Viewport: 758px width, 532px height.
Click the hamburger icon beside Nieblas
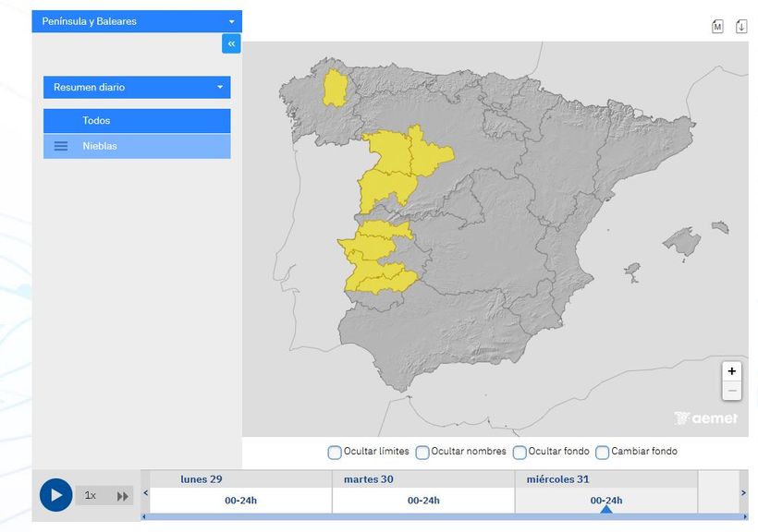[60, 145]
